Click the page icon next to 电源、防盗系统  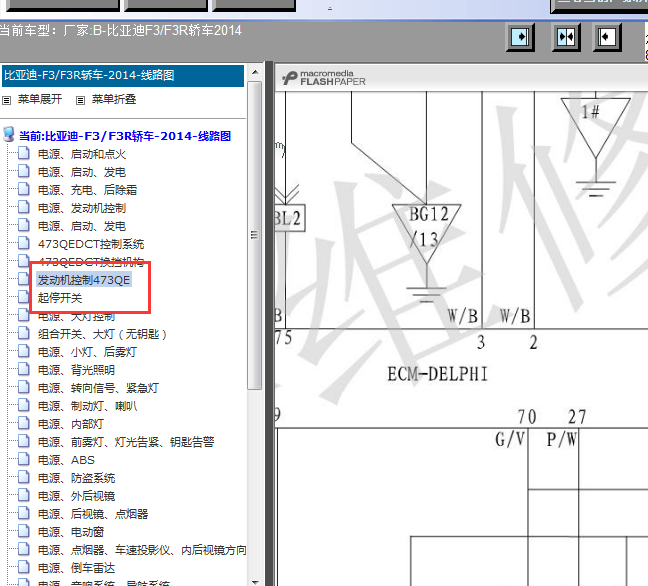[24, 477]
